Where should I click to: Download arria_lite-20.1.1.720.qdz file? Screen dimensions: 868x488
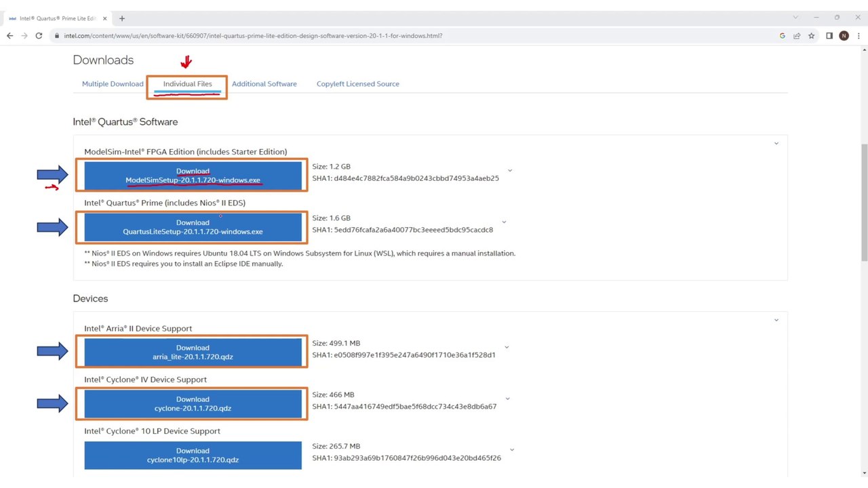[x=193, y=352]
